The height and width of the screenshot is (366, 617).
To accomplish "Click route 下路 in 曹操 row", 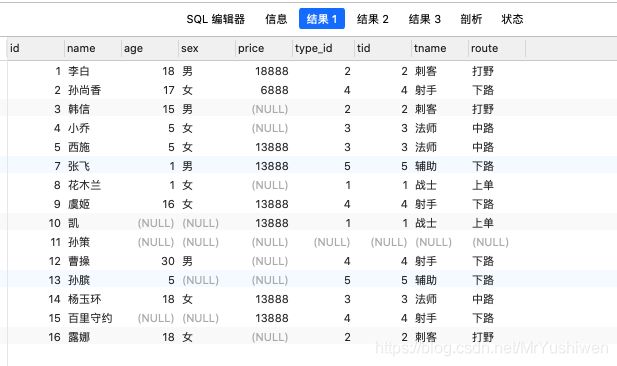I will point(483,261).
